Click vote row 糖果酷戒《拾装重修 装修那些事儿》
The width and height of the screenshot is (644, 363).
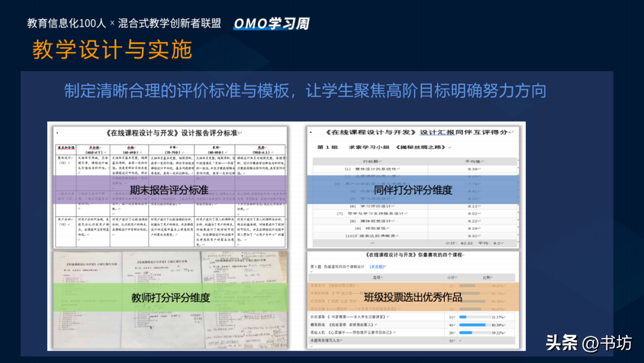click(x=412, y=325)
